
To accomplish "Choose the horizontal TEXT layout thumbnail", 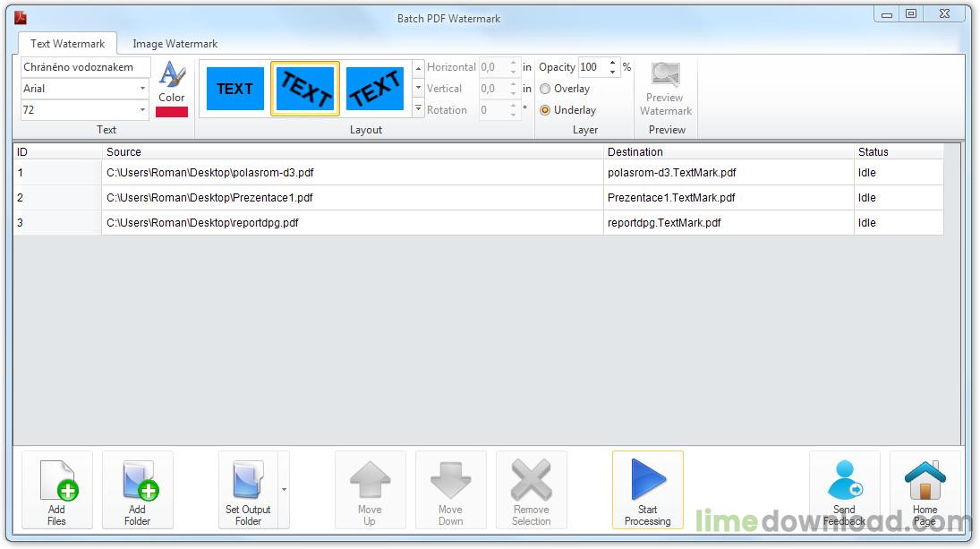I will point(234,89).
